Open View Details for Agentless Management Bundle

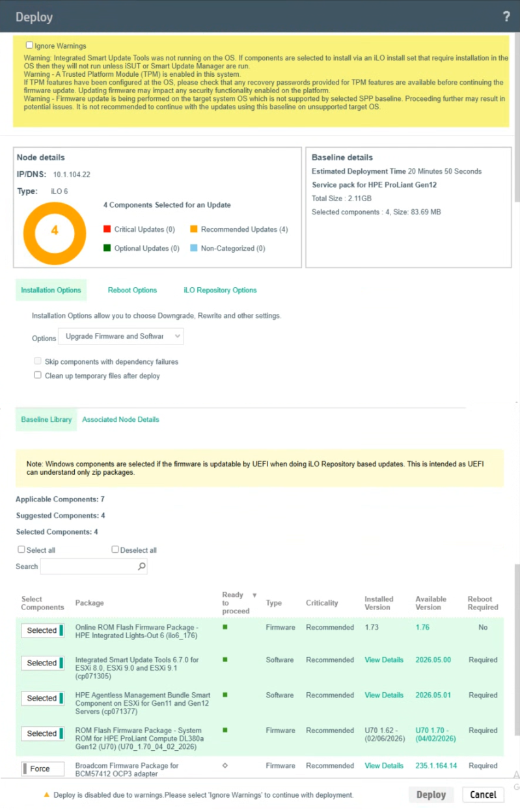[x=384, y=695]
